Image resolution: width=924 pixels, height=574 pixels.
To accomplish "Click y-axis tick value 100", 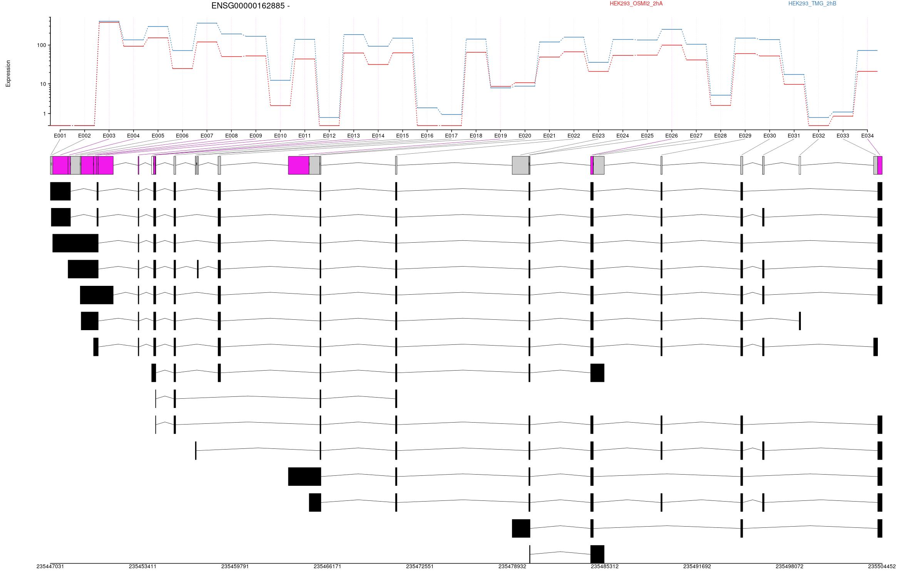I will [x=41, y=45].
